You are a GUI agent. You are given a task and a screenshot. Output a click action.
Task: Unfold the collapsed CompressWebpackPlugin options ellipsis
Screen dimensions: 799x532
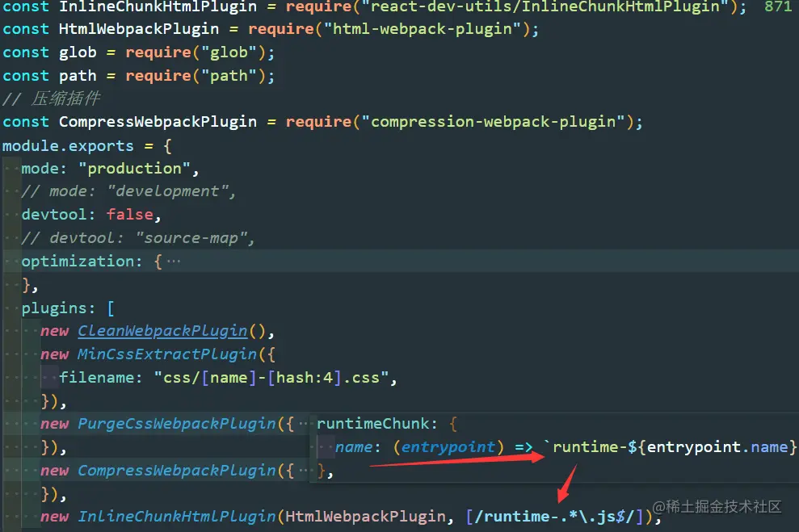pyautogui.click(x=303, y=471)
